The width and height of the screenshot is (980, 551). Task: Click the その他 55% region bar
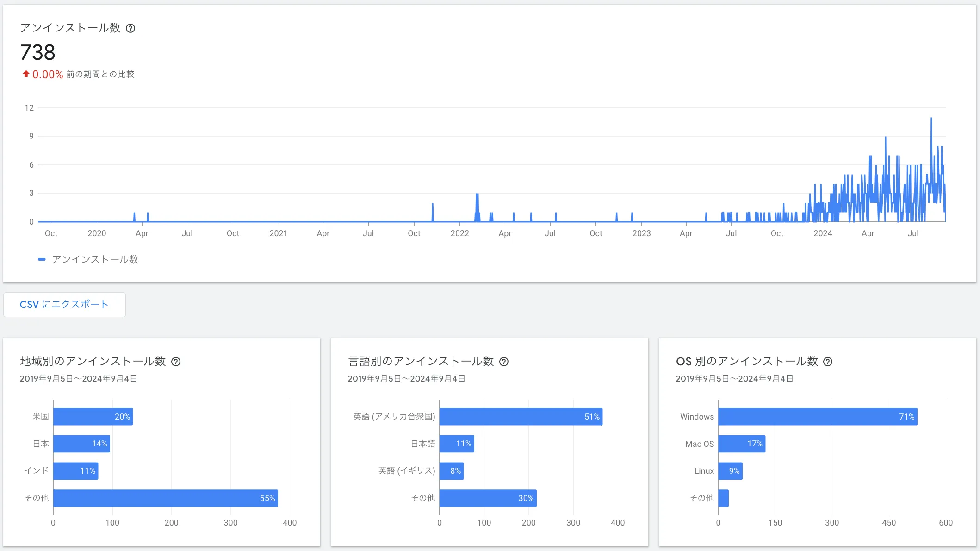pos(165,498)
